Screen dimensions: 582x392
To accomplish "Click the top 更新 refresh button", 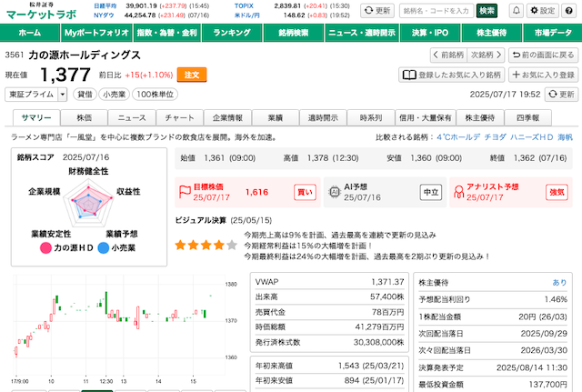I will [377, 11].
